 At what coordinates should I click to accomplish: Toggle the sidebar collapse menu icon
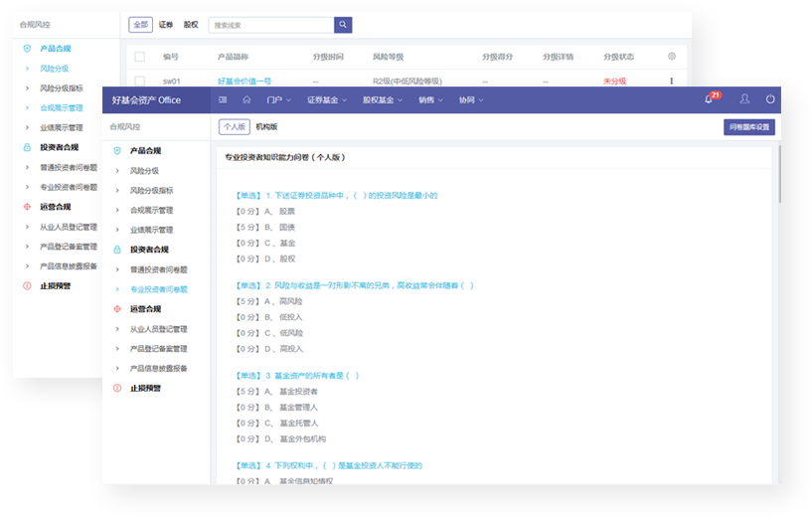pyautogui.click(x=223, y=99)
